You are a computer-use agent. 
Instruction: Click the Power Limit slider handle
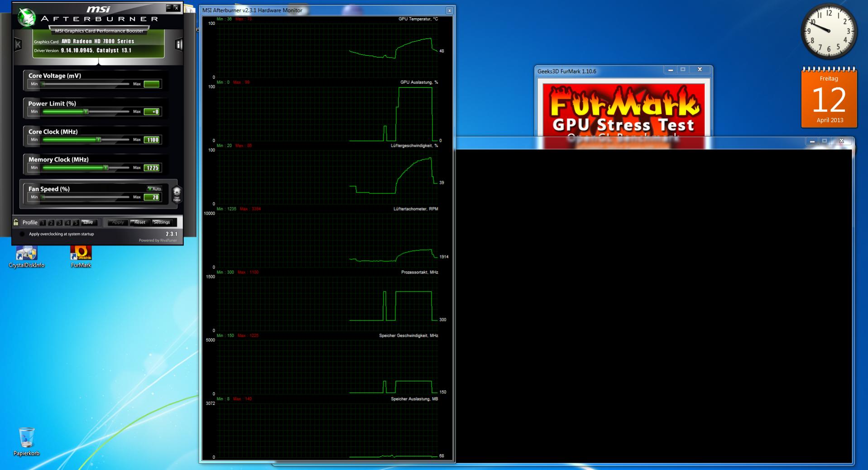[86, 111]
